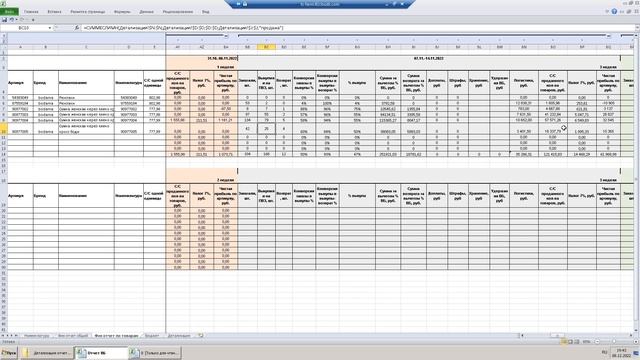Collapse the column group over the 07.11-13.11 columns
The height and width of the screenshot is (360, 640).
(608, 36)
